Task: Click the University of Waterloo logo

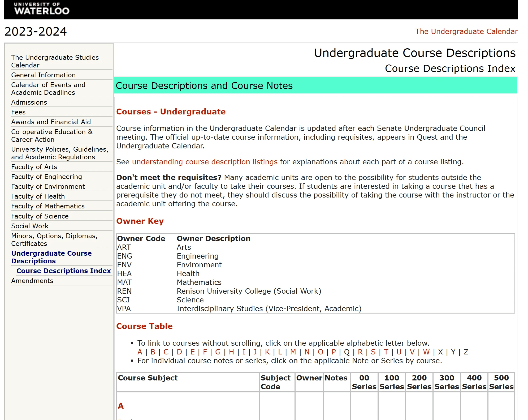Action: [42, 9]
